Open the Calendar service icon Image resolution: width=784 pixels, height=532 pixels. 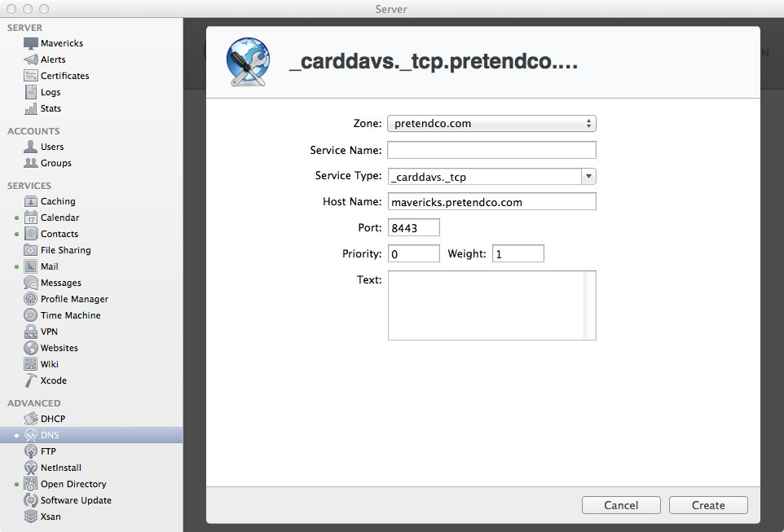[30, 218]
